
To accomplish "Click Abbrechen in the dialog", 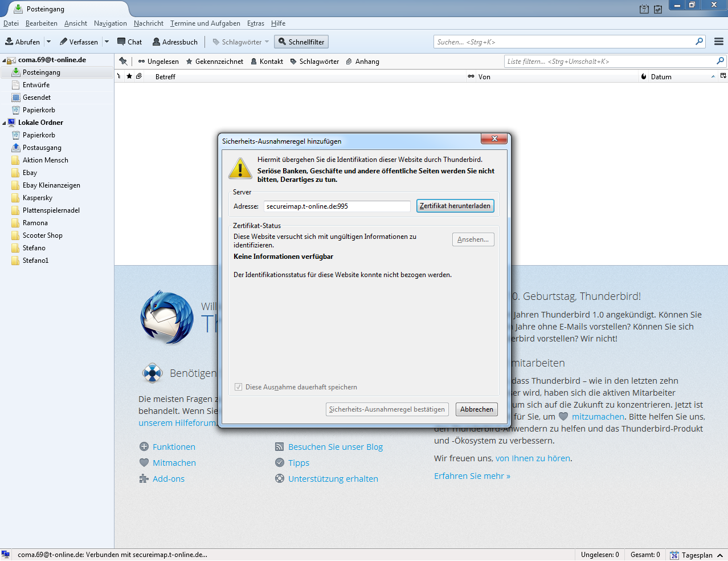I will [x=477, y=409].
